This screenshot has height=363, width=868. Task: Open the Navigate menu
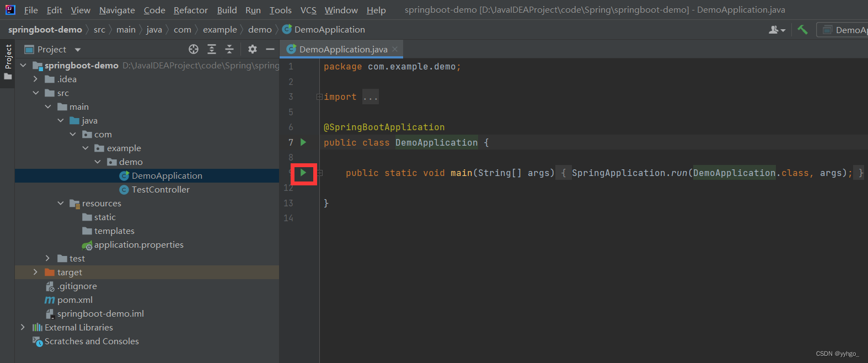(x=117, y=10)
